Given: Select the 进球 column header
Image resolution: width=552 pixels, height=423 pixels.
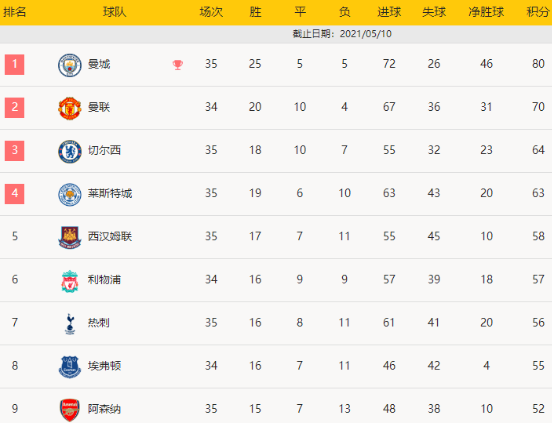Looking at the screenshot, I should click(x=389, y=12).
